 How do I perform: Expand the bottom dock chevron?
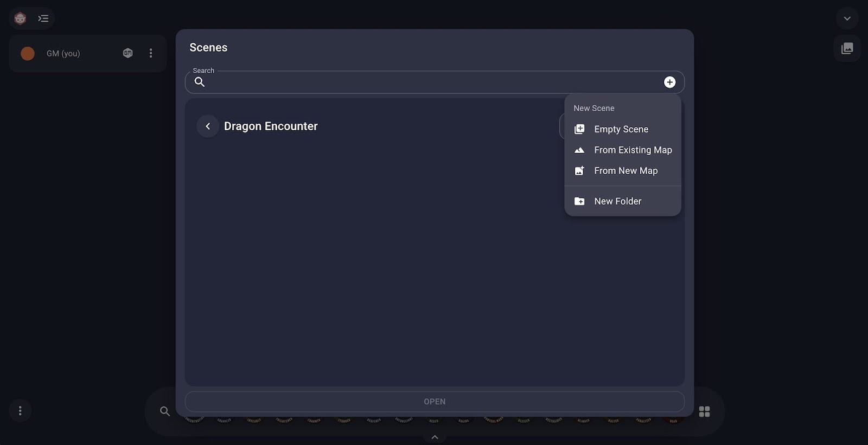[x=435, y=437]
